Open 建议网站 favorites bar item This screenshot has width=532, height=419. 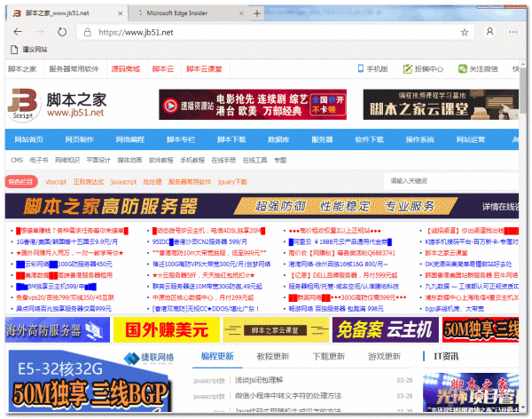point(29,50)
